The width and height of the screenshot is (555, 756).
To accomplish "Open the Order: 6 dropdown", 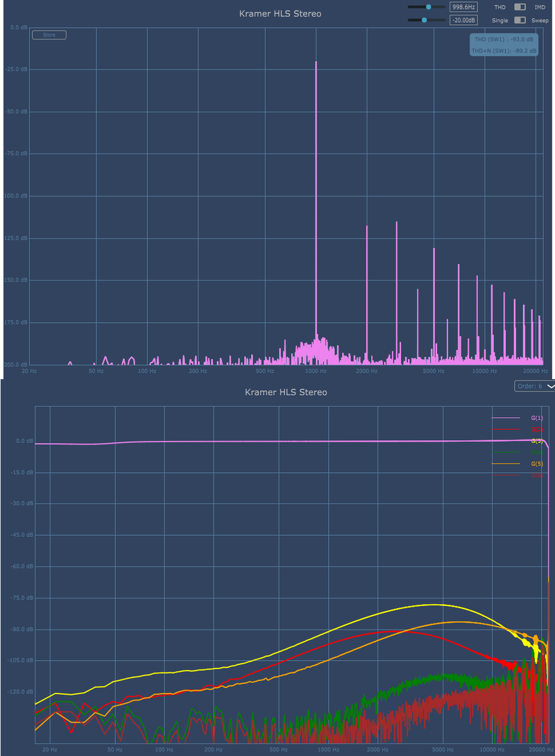I will coord(535,386).
